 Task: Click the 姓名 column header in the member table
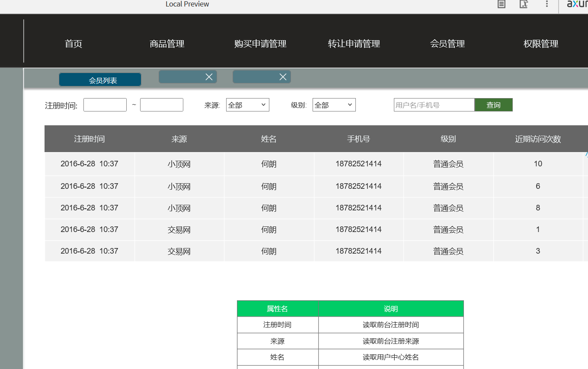tap(269, 139)
